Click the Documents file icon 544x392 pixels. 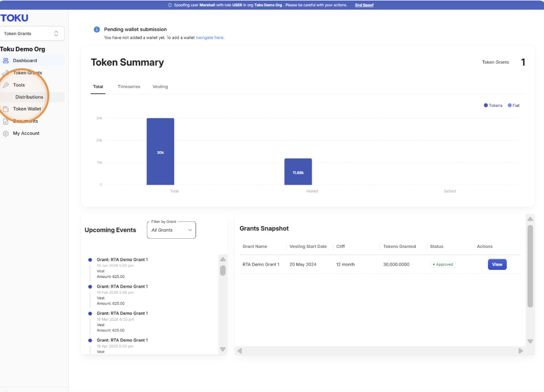tap(6, 121)
